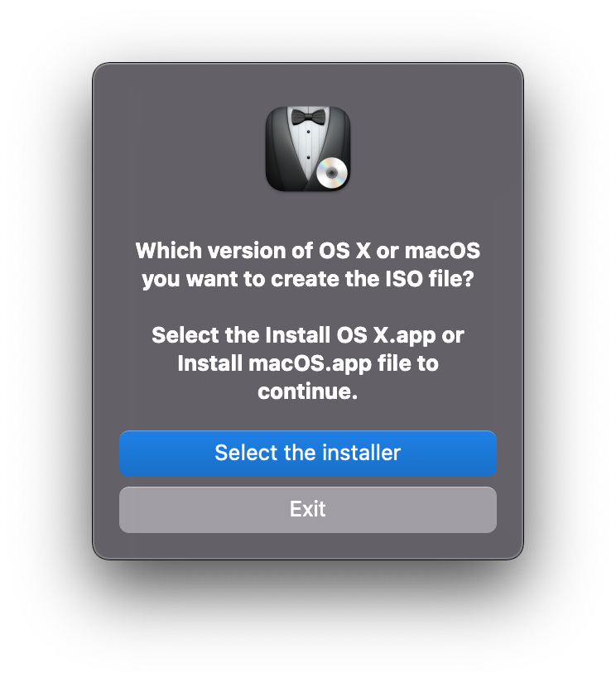
Task: Click the heading line "Which version of OS X or macOS"
Action: click(308, 251)
